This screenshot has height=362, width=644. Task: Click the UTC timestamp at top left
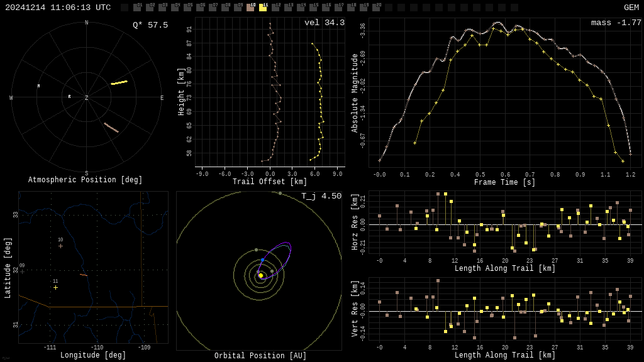tap(58, 8)
